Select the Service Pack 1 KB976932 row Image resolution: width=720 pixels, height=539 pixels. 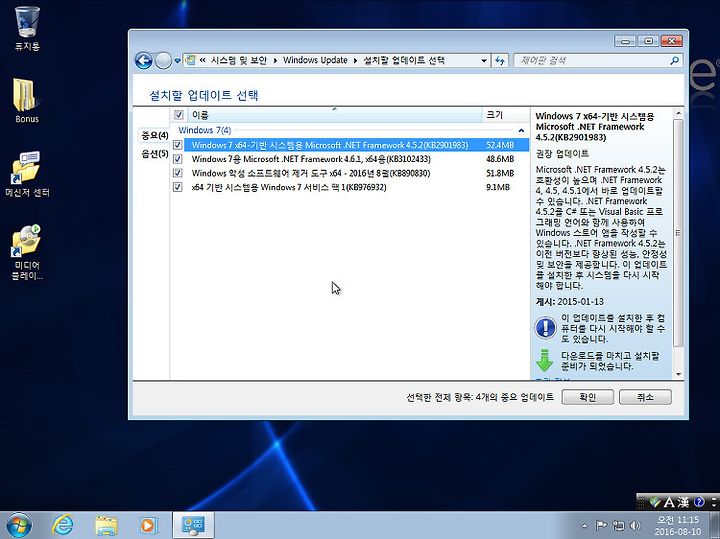click(x=356, y=187)
